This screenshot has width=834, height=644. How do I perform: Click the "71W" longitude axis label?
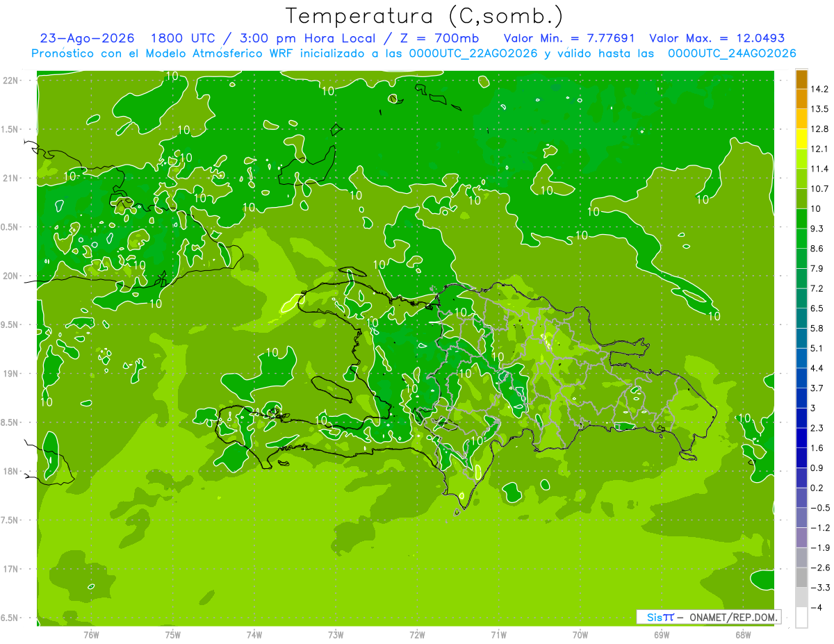(x=498, y=635)
